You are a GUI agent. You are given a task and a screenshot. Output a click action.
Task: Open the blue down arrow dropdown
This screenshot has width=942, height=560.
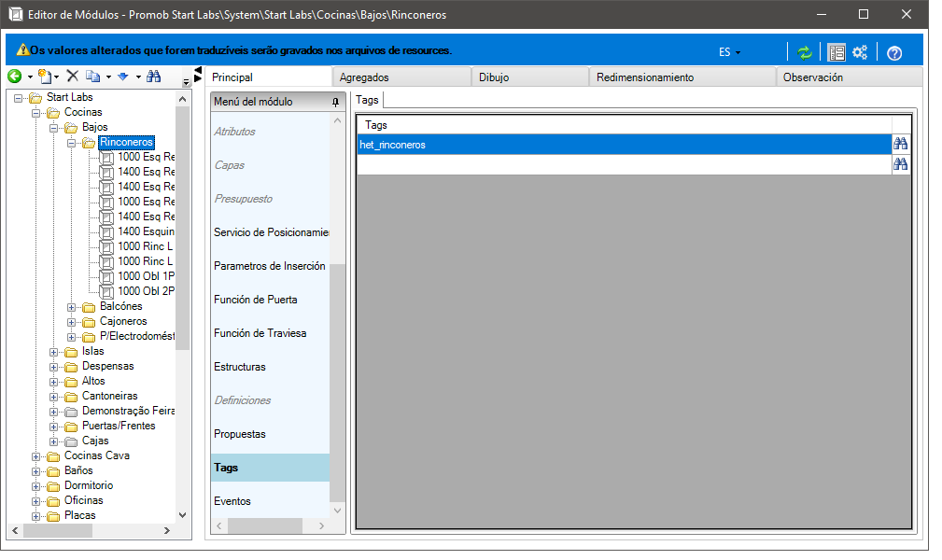point(138,77)
